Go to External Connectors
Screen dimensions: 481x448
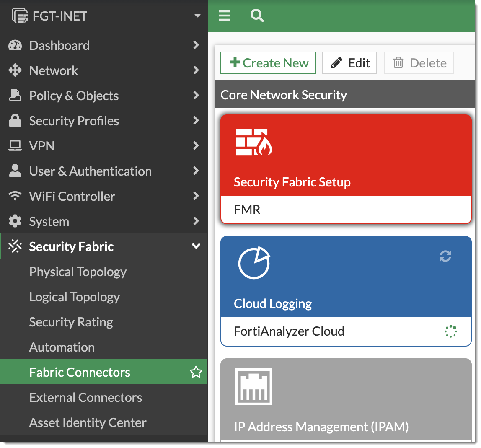click(x=86, y=397)
